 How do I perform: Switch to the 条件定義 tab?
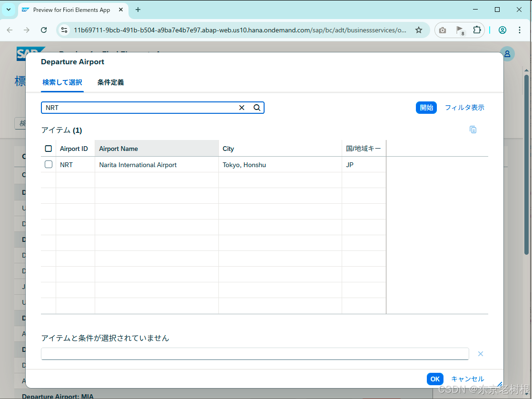[x=110, y=82]
